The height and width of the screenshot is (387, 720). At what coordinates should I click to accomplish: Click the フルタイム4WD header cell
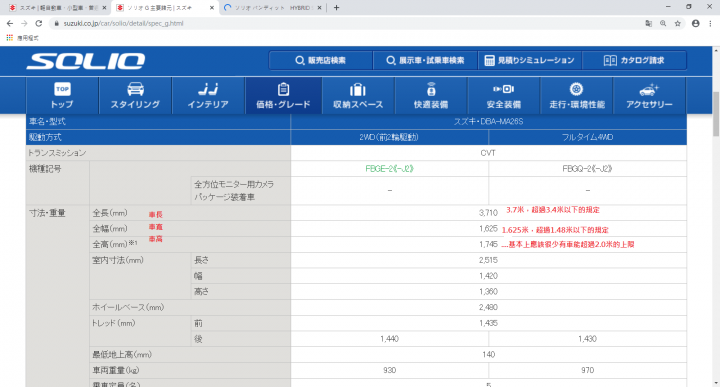coord(587,137)
